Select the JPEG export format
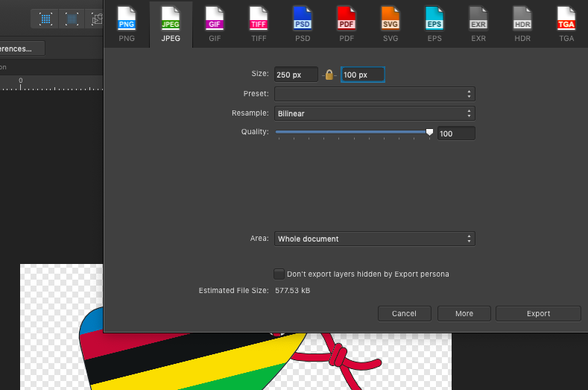Image resolution: width=588 pixels, height=390 pixels. [x=171, y=24]
